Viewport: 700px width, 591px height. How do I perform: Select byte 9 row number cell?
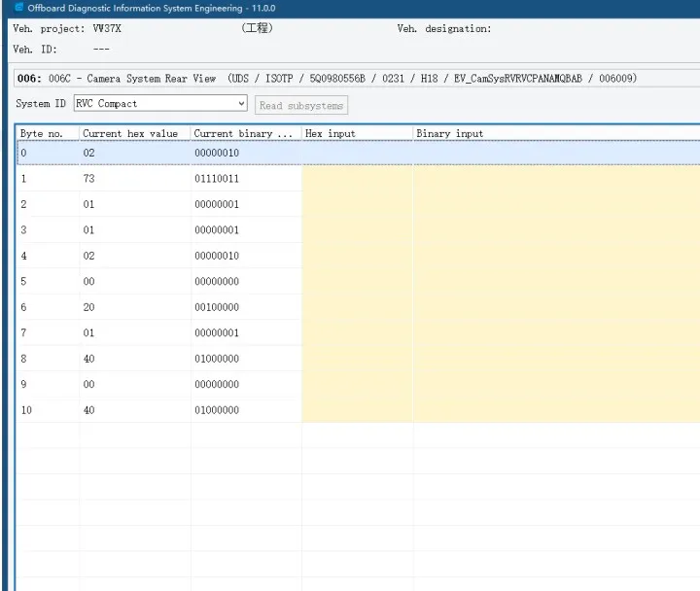(48, 384)
